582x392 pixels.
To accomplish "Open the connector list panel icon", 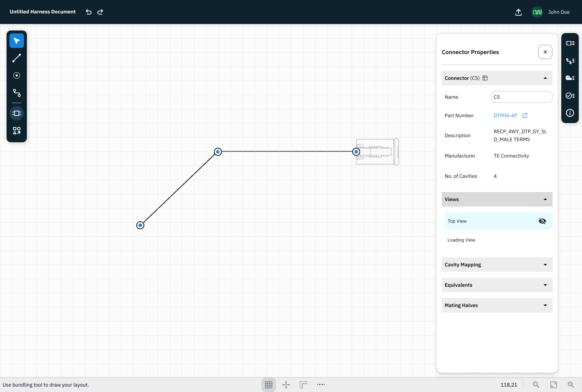I will click(x=570, y=43).
